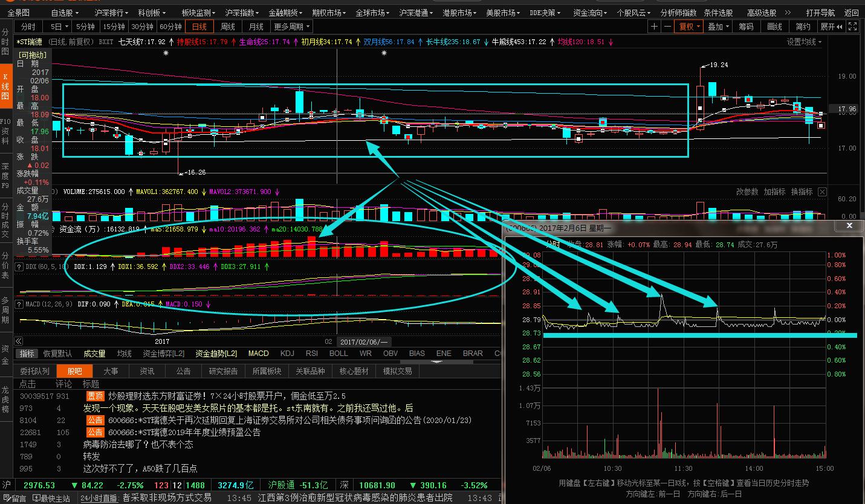Open the 筹码 chip distribution view

(745, 26)
